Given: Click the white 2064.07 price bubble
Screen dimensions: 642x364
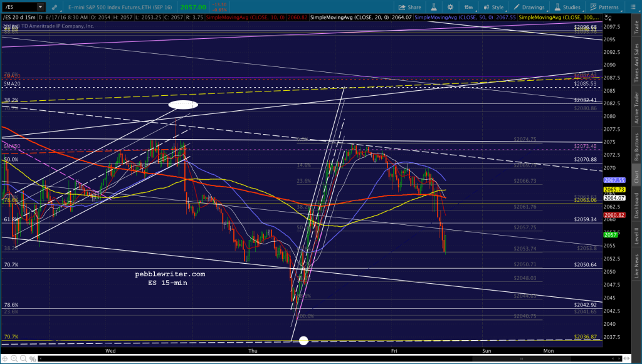Looking at the screenshot, I should [x=614, y=198].
